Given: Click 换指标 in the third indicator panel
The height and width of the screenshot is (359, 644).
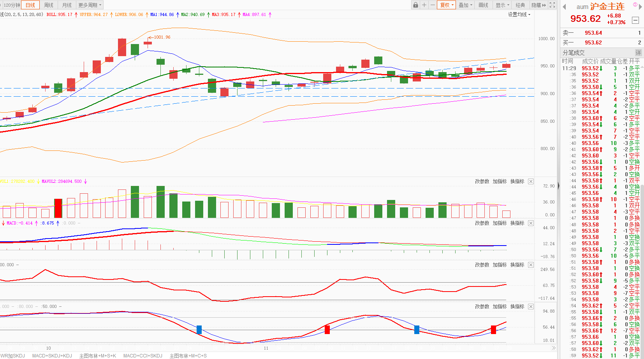Looking at the screenshot, I should (x=517, y=265).
